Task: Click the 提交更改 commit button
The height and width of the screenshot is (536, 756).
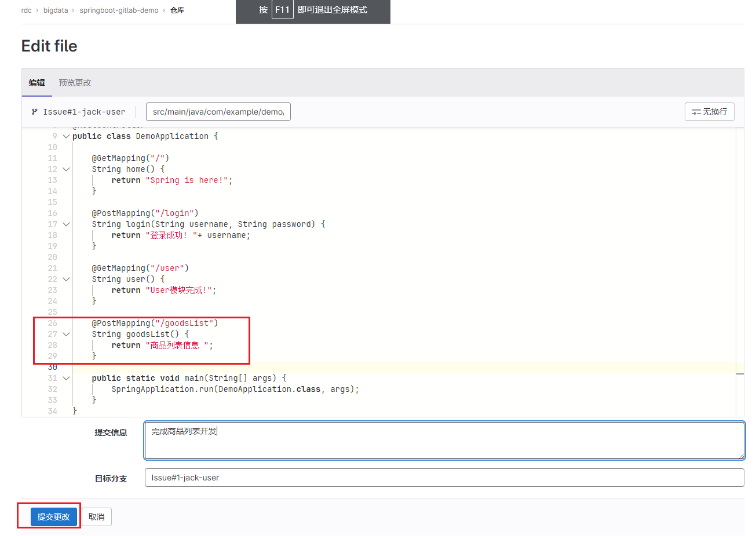Action: (x=54, y=516)
